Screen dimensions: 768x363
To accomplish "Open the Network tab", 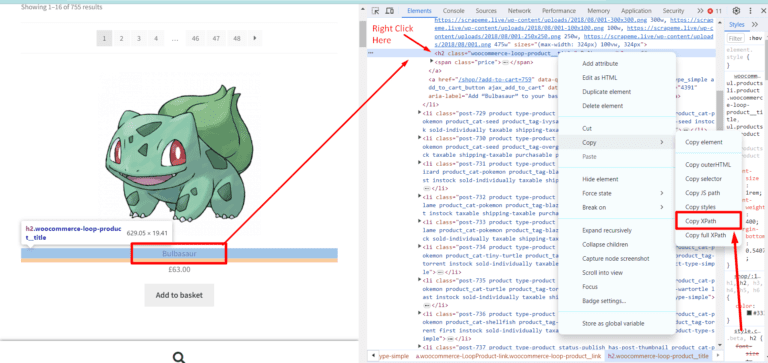I will [x=519, y=11].
